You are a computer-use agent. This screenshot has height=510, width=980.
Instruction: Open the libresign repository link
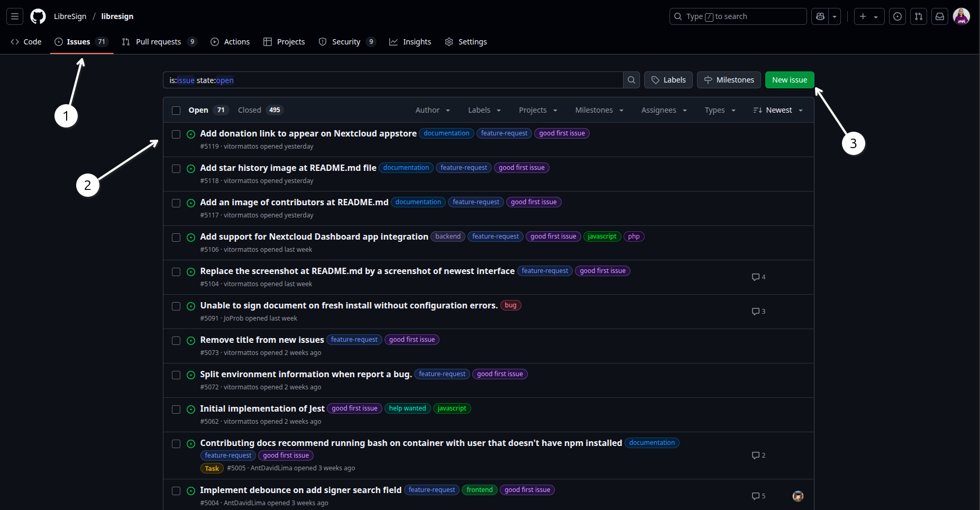pyautogui.click(x=117, y=16)
